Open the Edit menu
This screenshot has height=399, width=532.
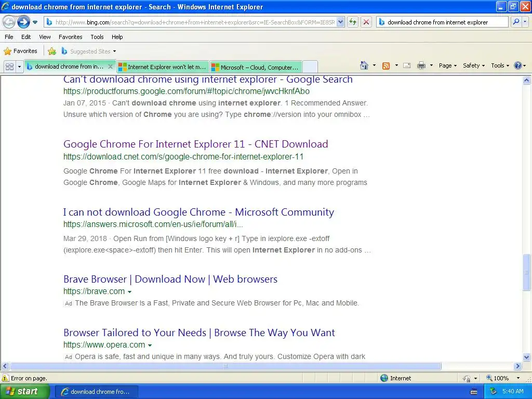26,37
